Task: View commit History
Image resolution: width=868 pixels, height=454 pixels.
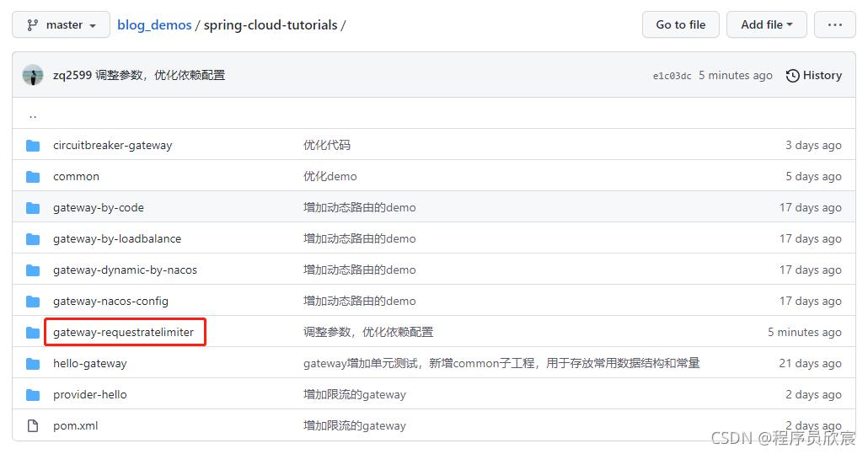Action: coord(813,75)
